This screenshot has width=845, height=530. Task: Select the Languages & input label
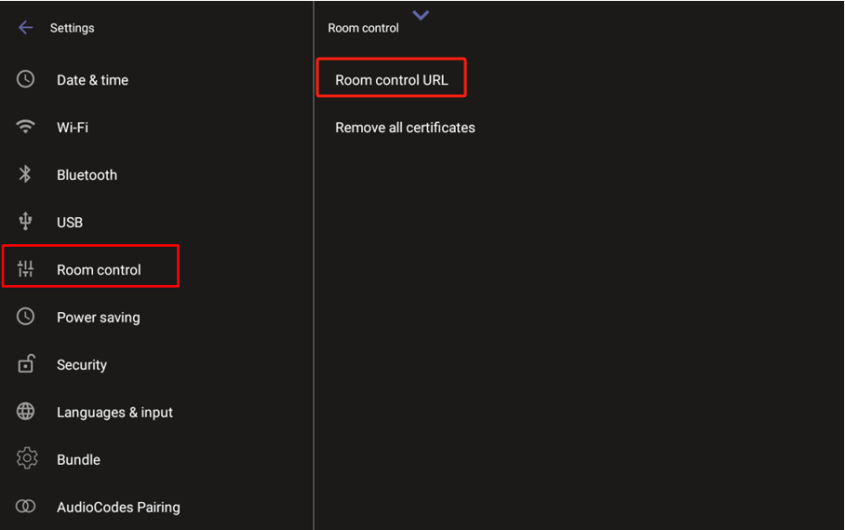tap(115, 412)
